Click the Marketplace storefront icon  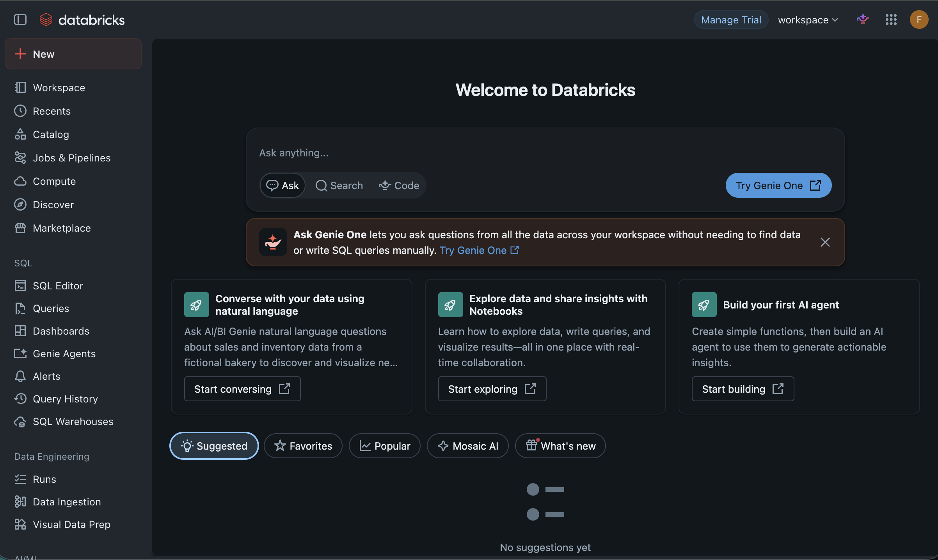point(20,228)
